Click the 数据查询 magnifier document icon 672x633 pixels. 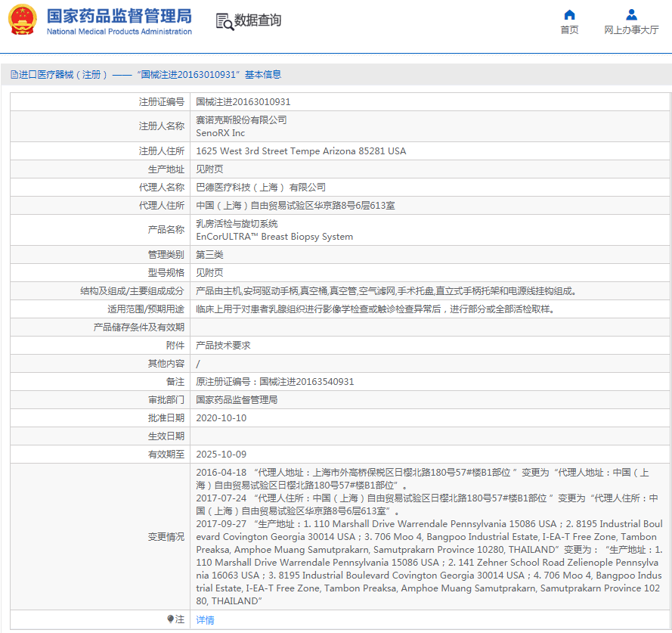225,21
